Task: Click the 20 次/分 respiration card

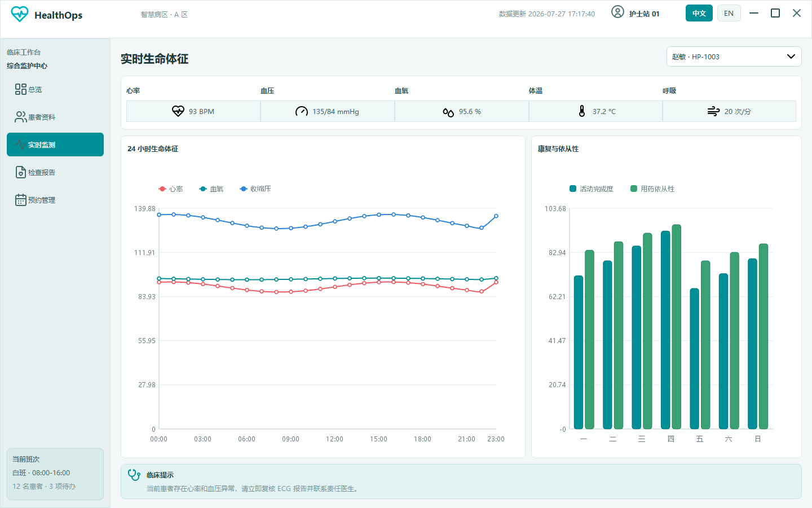Action: click(729, 111)
